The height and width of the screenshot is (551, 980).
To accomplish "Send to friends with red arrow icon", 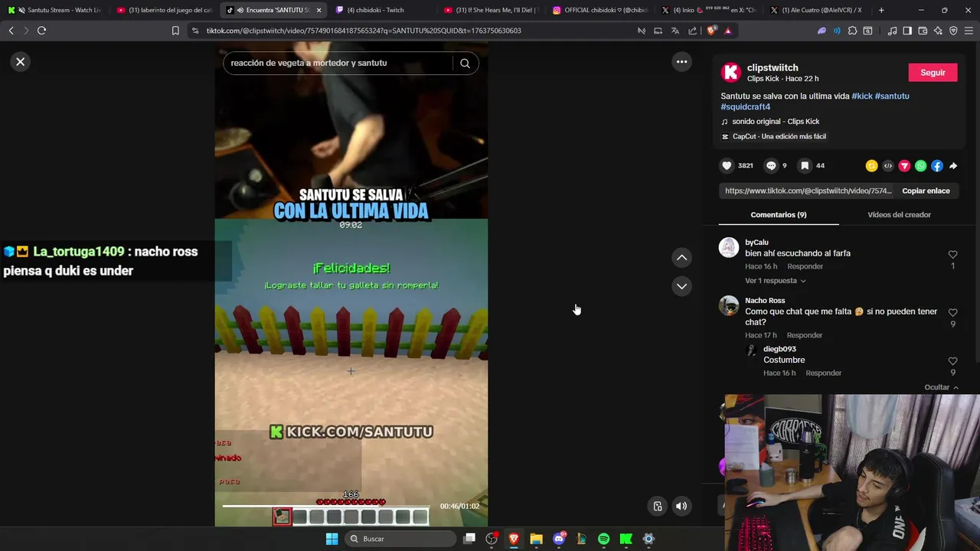I will pyautogui.click(x=904, y=166).
